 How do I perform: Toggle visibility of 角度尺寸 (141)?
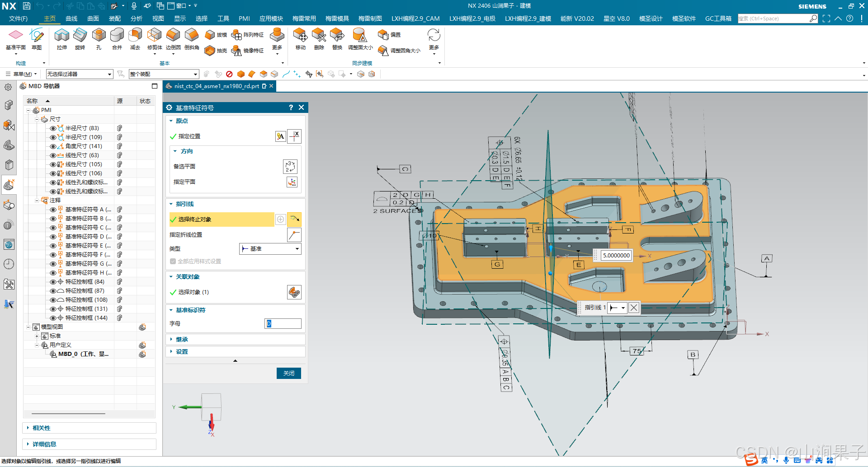tap(53, 146)
